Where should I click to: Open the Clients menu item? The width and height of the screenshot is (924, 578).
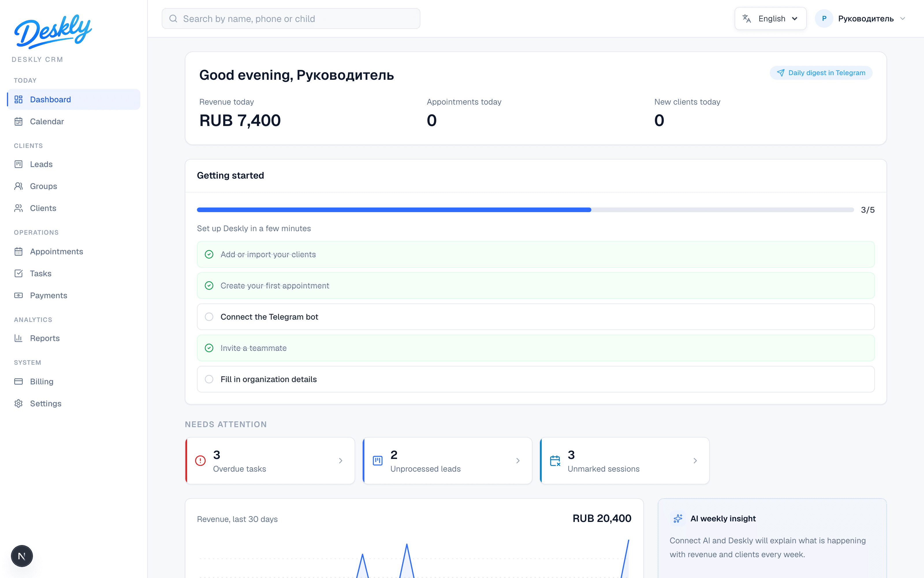74,208
